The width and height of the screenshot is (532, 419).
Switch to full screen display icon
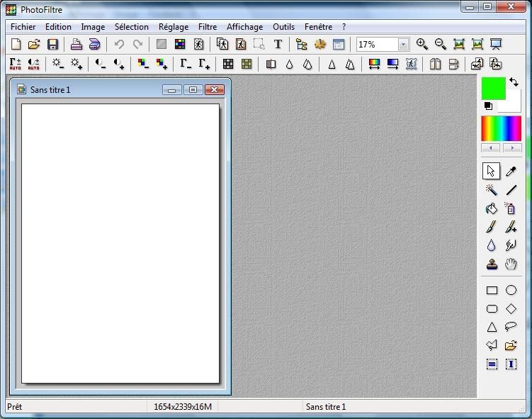coord(496,44)
